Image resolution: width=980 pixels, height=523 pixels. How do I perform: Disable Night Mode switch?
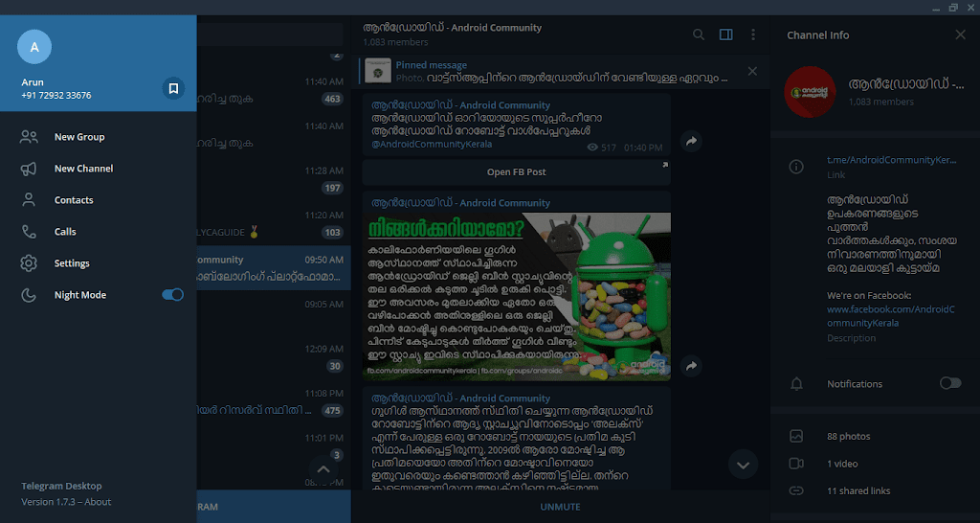172,295
